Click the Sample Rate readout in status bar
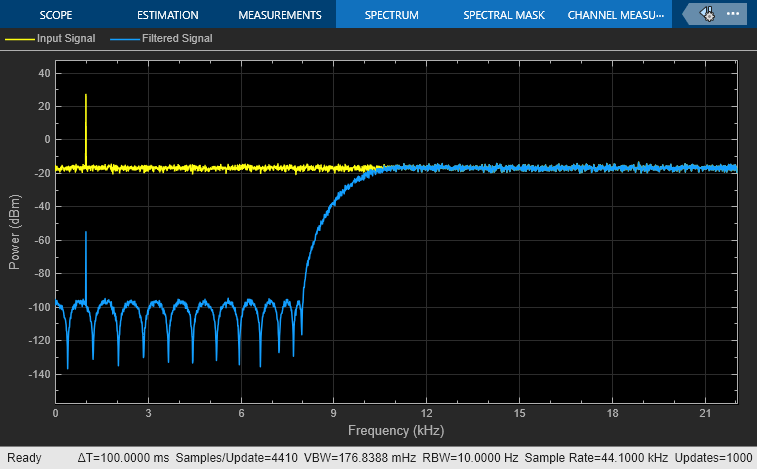The width and height of the screenshot is (757, 469). pos(596,457)
